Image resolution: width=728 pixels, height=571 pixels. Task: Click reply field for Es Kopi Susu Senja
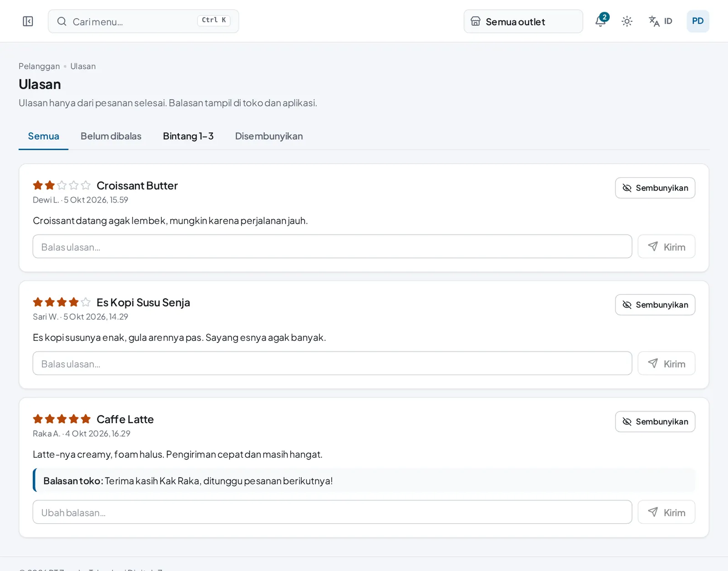[332, 364]
